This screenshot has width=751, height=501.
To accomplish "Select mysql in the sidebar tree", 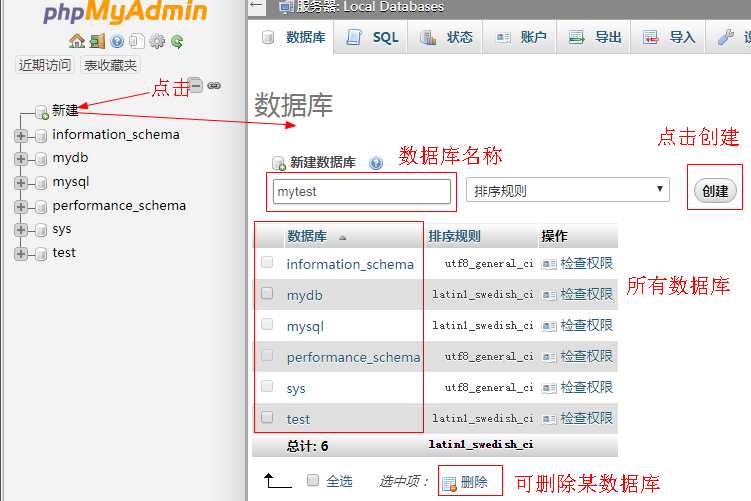I will (x=71, y=182).
